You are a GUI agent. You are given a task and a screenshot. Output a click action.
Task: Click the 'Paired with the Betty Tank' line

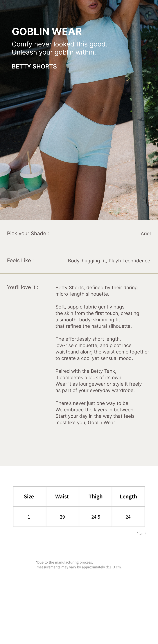(86, 371)
